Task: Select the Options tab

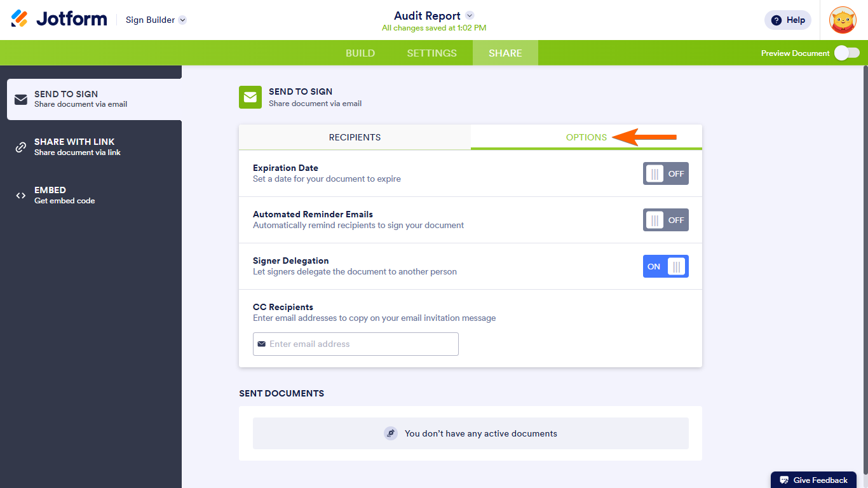Action: click(587, 137)
